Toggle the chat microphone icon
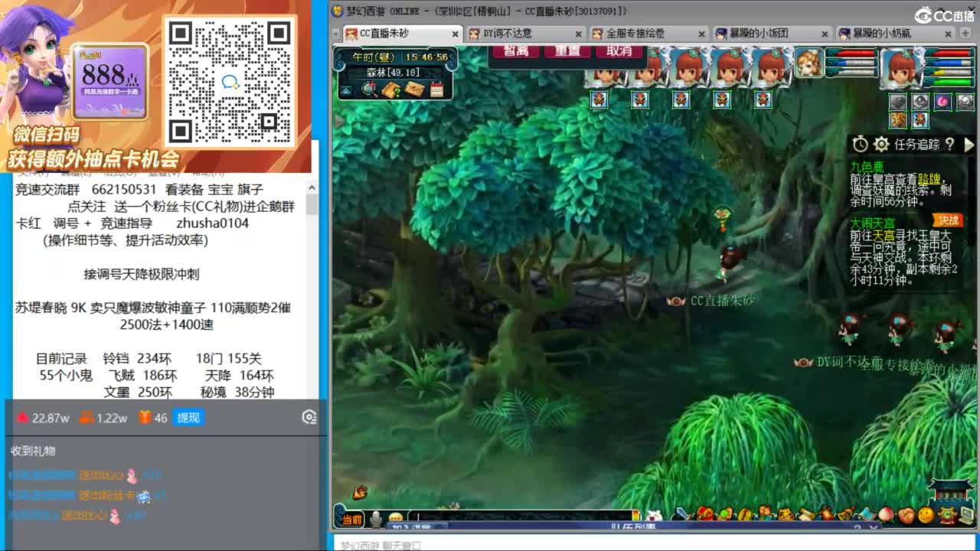Image resolution: width=980 pixels, height=551 pixels. (x=376, y=519)
